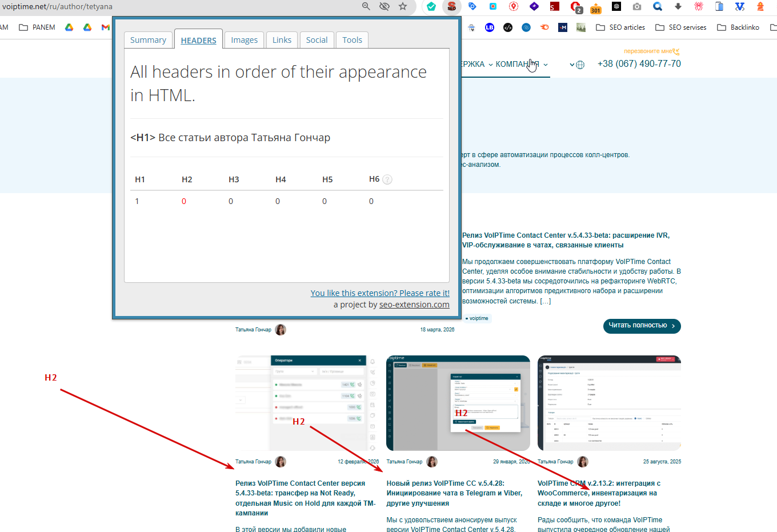777x532 pixels.
Task: Open the orange Semrush flame bookmark
Action: [544, 27]
